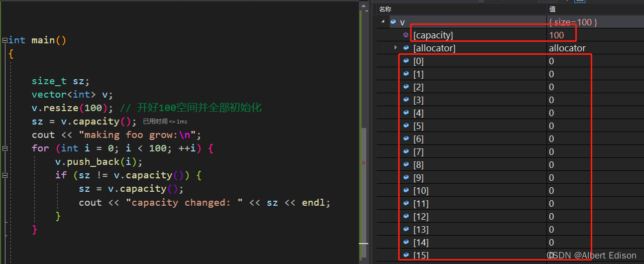Screen dimensions: 644x264
Task: Select the [5] element name
Action: coord(419,126)
